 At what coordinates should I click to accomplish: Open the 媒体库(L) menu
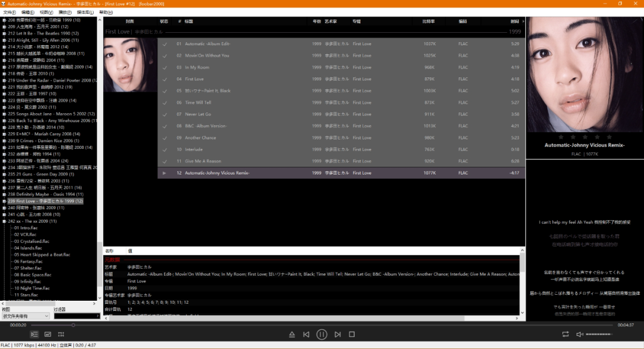click(x=85, y=13)
